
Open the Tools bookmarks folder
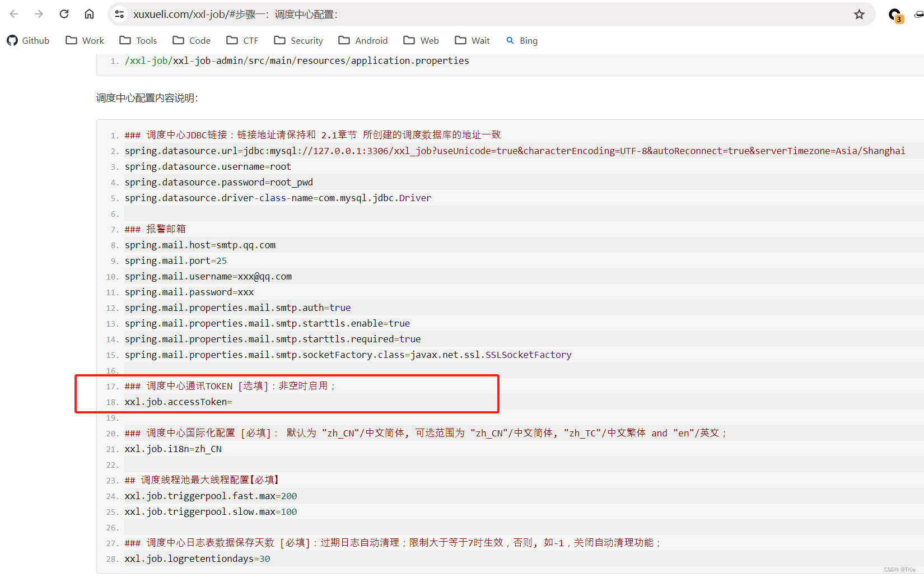[x=138, y=40]
